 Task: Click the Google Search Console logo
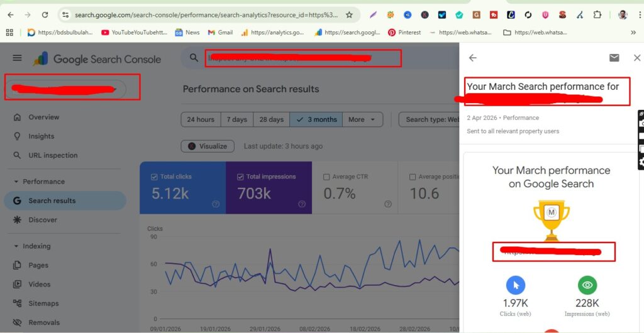(x=97, y=59)
